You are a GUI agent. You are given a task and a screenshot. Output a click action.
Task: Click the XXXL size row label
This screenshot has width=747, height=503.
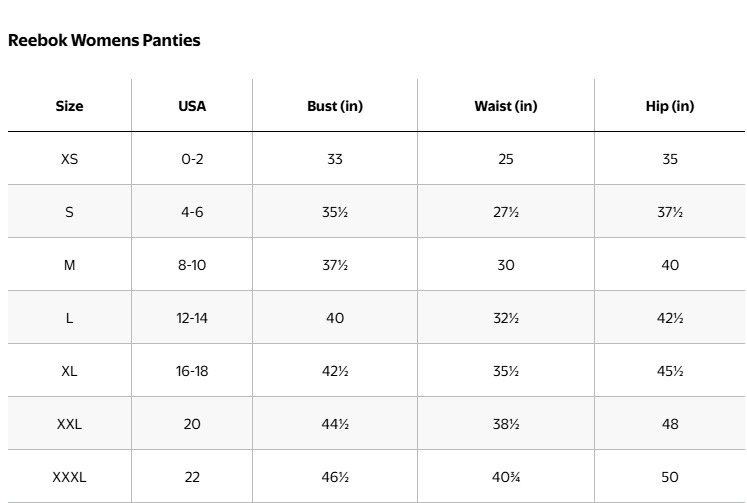coord(69,477)
